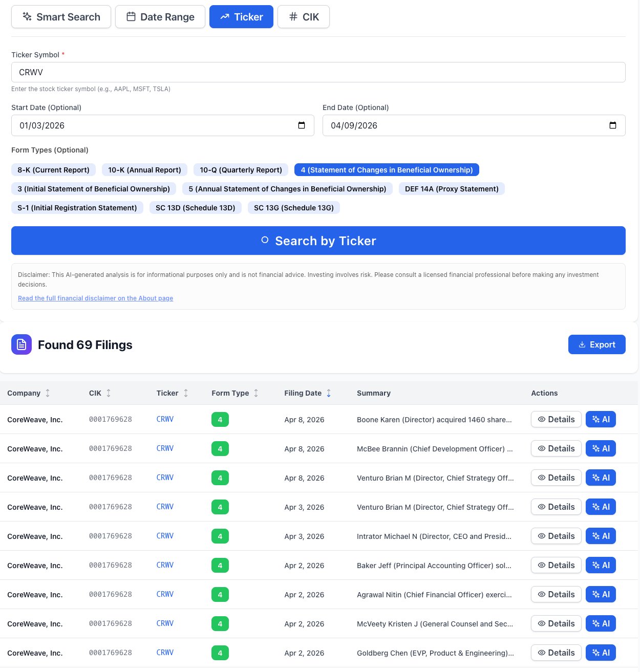Click inside the Ticker Symbol input field
The image size is (640, 672).
click(317, 72)
